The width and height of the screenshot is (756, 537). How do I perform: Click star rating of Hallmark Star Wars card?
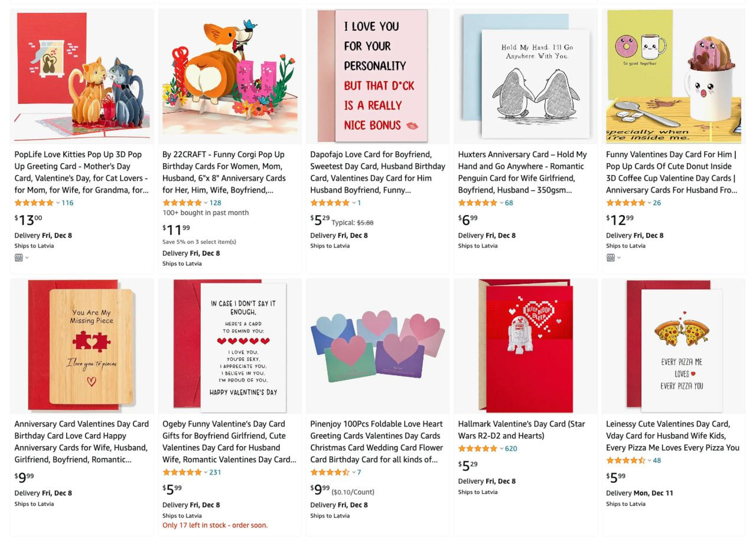tap(478, 448)
